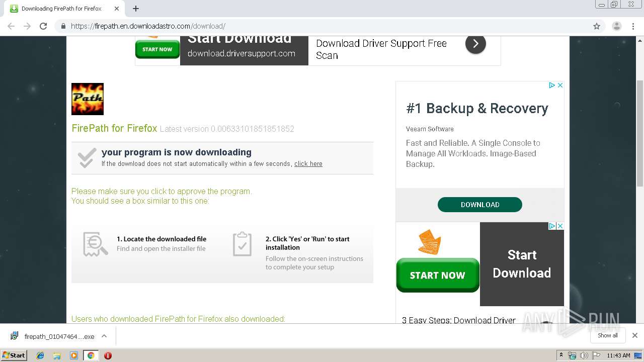Image resolution: width=644 pixels, height=362 pixels.
Task: Click the grey checkmark download icon
Action: [x=87, y=158]
